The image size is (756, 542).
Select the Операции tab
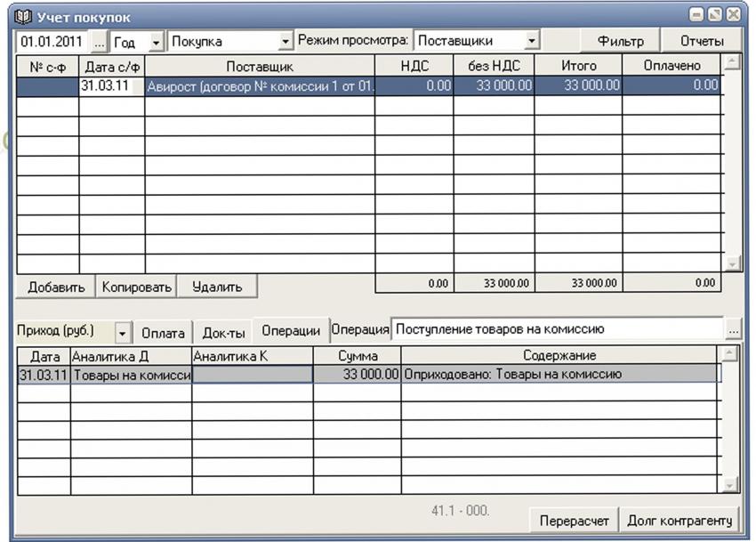[x=290, y=331]
